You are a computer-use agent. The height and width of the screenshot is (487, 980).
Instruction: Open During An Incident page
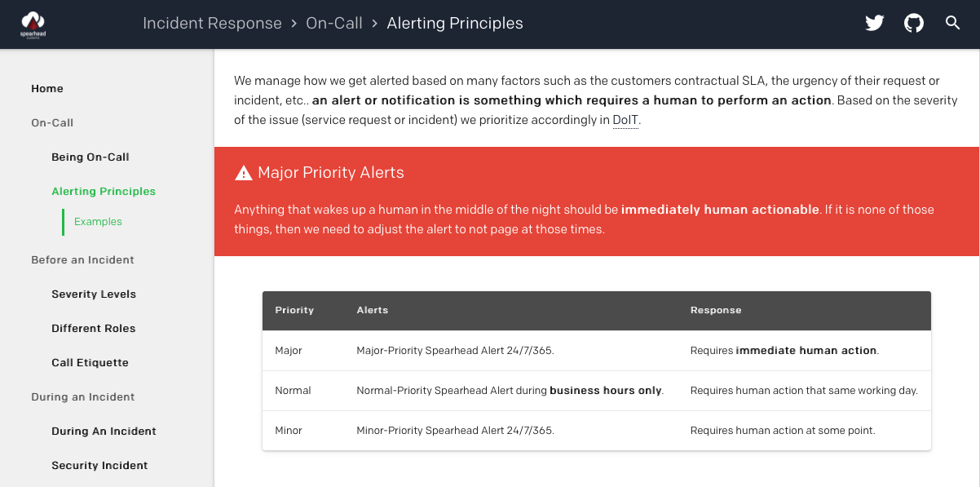click(x=104, y=431)
